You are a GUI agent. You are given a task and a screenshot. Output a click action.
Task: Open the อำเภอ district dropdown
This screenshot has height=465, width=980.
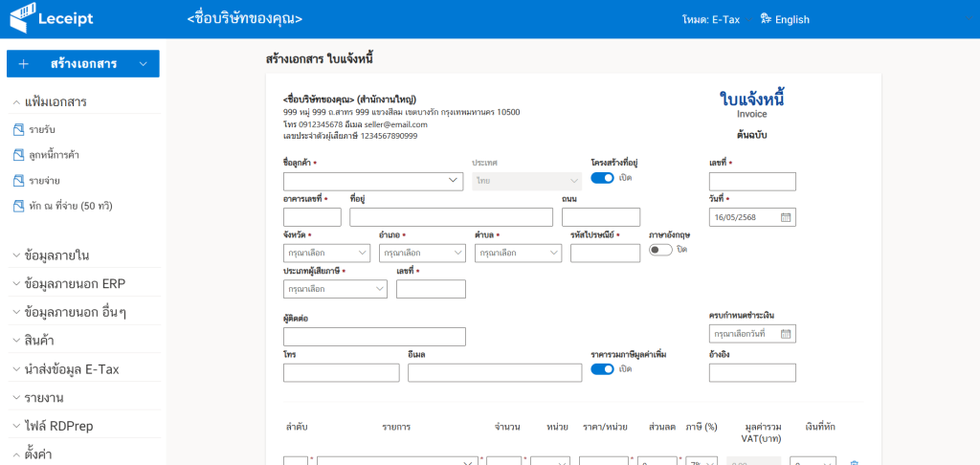click(422, 254)
